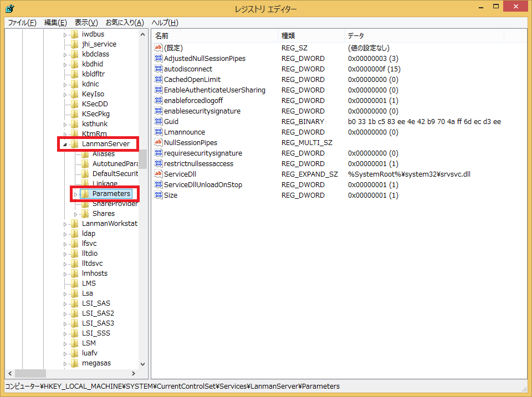532x397 pixels.
Task: Click the ServiceDll string value icon
Action: [158, 174]
